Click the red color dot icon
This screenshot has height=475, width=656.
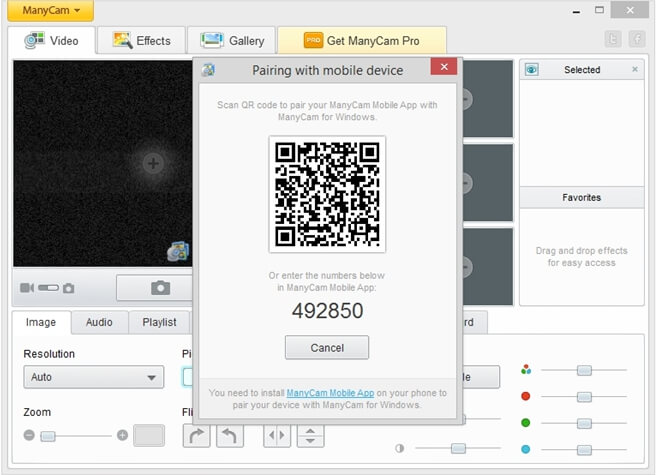[x=526, y=396]
